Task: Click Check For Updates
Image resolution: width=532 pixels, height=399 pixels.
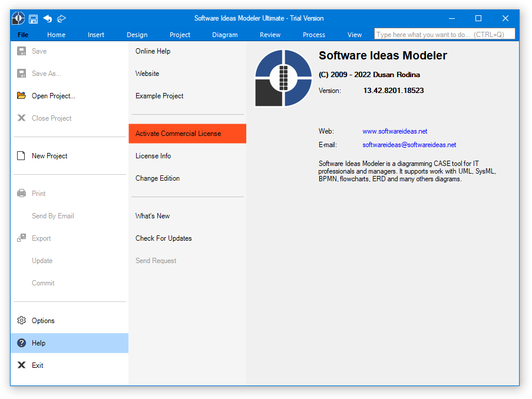Action: 187,238
